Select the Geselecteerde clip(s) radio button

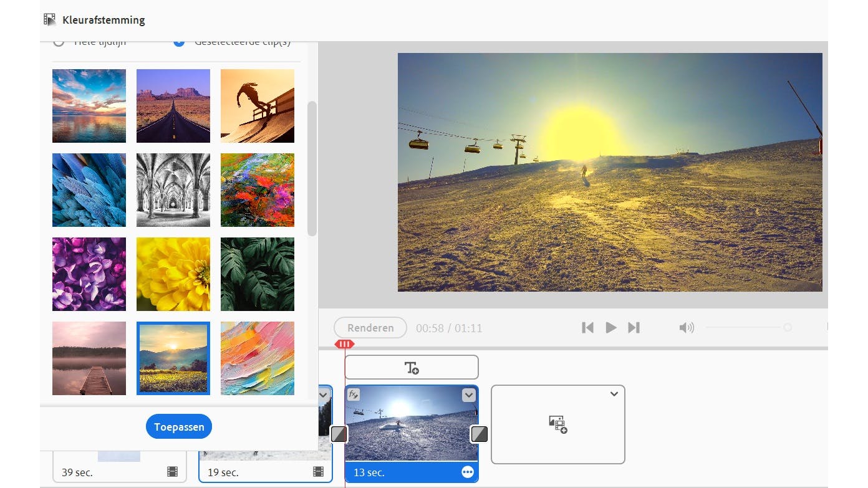pos(179,42)
